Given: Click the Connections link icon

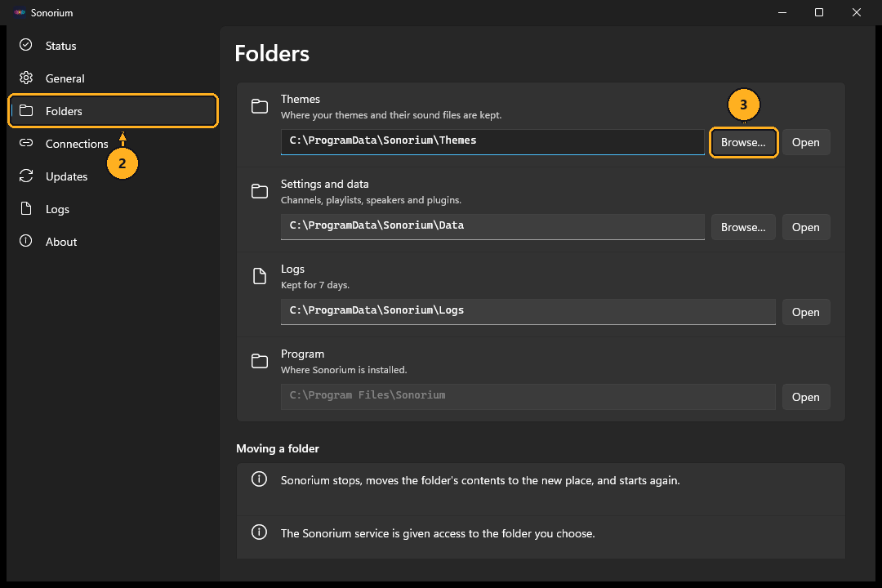Looking at the screenshot, I should tap(26, 143).
